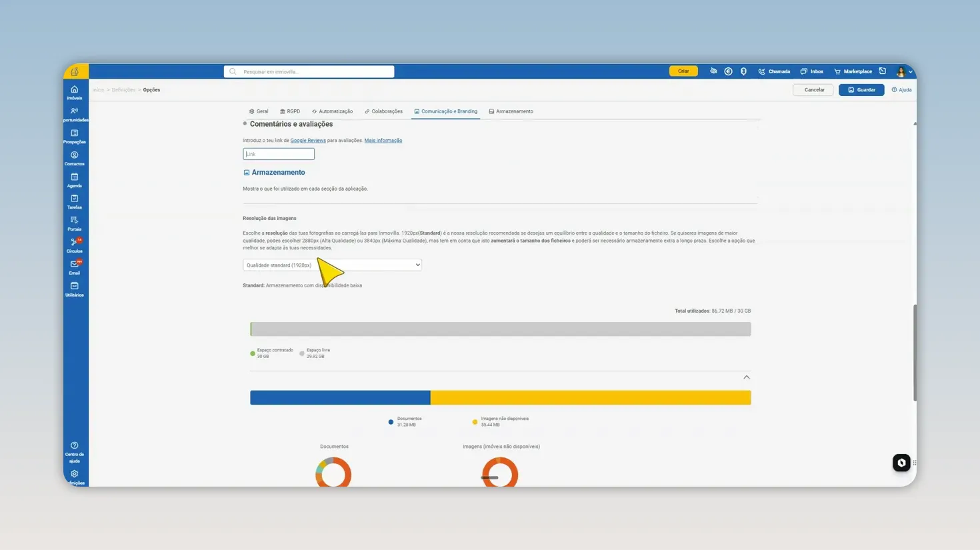Click the yellow Criar button
The image size is (980, 550).
[683, 71]
